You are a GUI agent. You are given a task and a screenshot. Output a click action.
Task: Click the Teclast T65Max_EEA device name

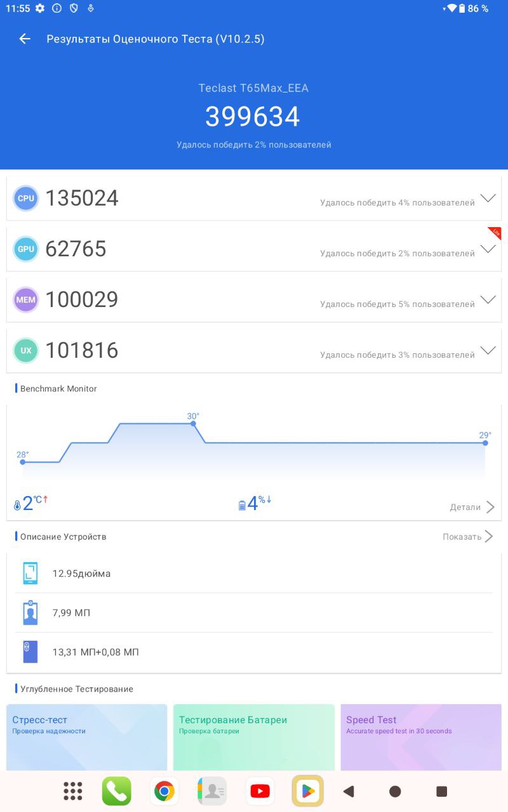click(x=253, y=88)
